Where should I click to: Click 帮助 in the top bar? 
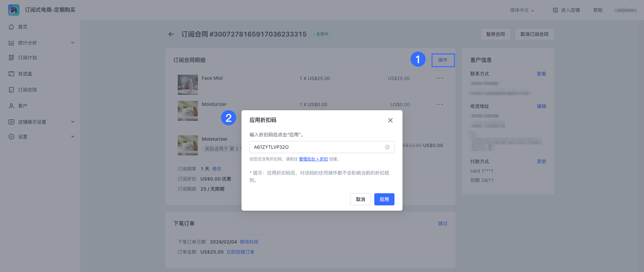tap(598, 10)
